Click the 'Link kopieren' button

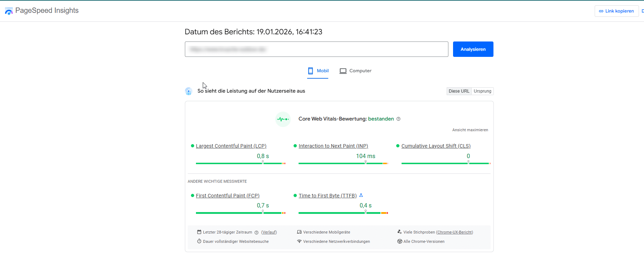tap(616, 11)
